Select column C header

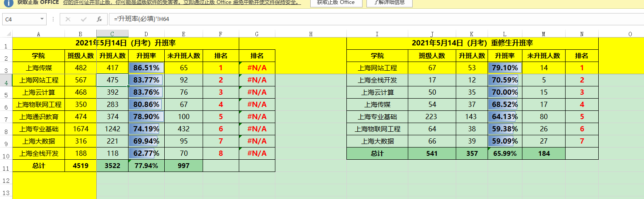[x=112, y=34]
